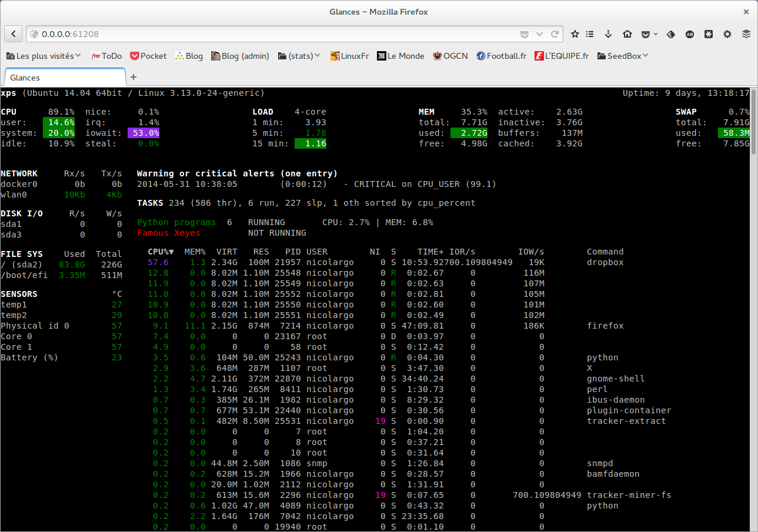Screen dimensions: 758x532
Task: Open the Blog (admin) bookmark
Action: click(x=240, y=56)
